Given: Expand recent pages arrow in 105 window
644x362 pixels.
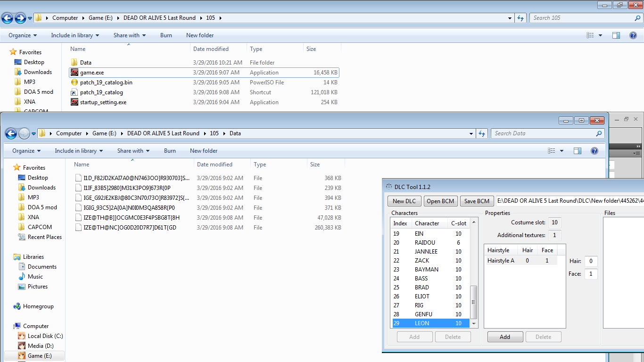Looking at the screenshot, I should [30, 18].
